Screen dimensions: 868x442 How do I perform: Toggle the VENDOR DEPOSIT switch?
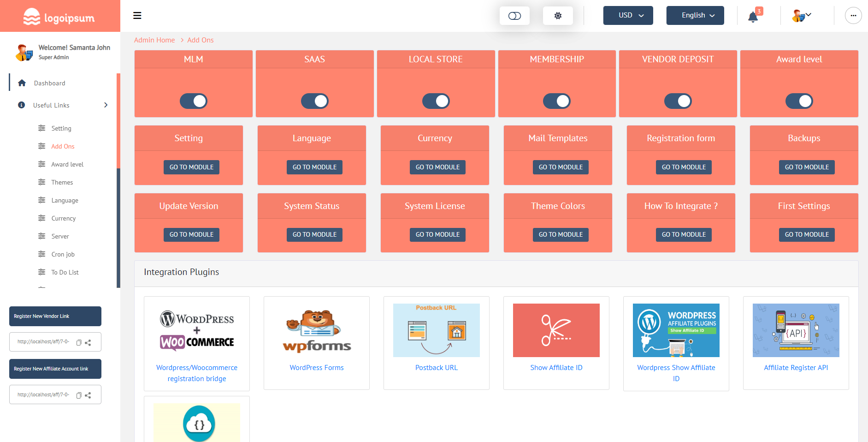tap(678, 101)
